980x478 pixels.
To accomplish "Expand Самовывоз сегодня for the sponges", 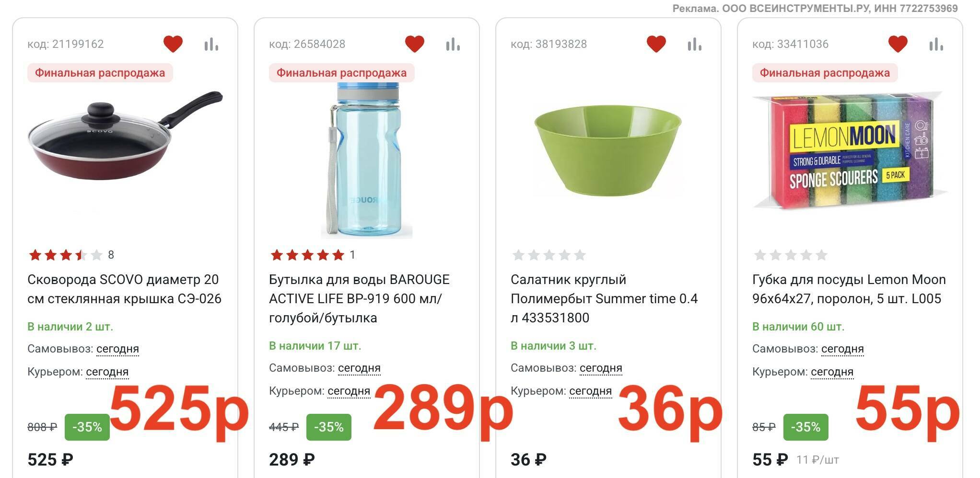I will [x=842, y=349].
